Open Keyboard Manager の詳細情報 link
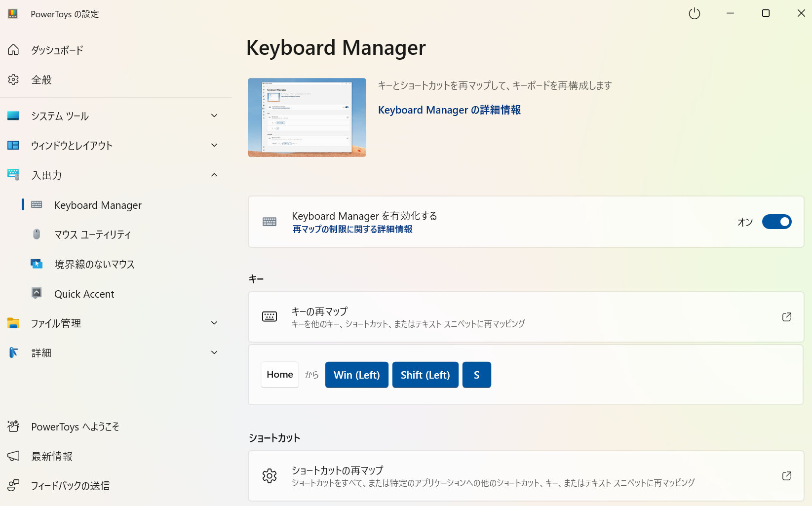 (449, 110)
